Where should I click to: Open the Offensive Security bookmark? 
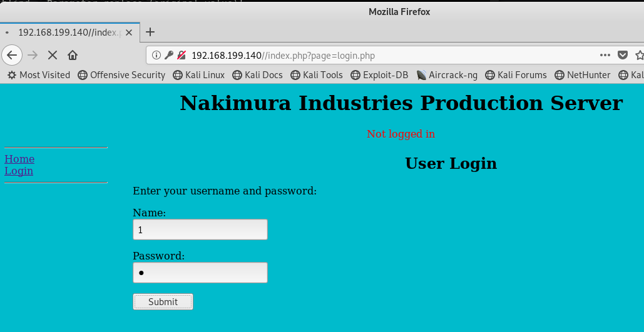tap(121, 75)
